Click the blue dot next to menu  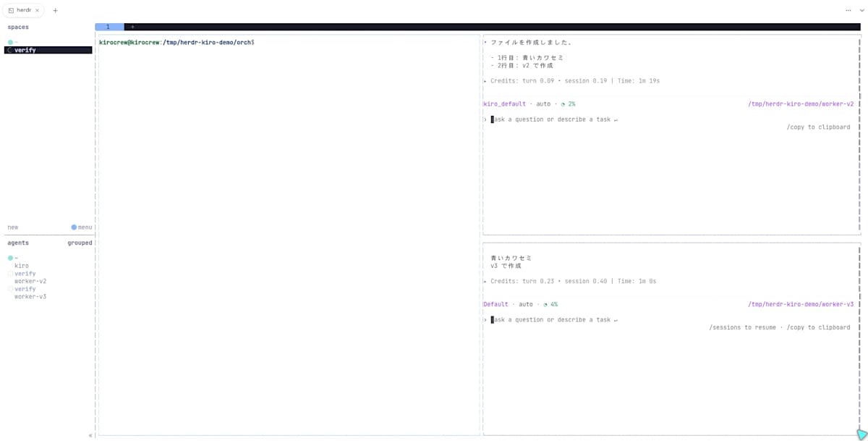tap(74, 227)
